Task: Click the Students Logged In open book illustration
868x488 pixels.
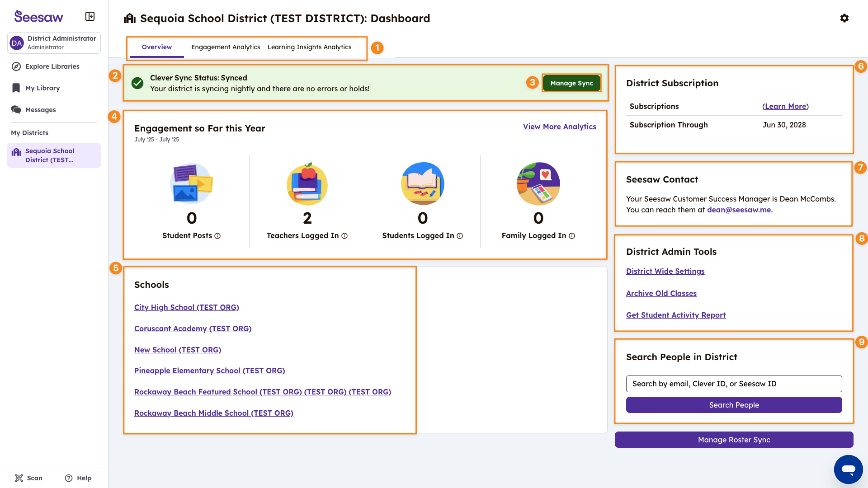Action: click(423, 184)
